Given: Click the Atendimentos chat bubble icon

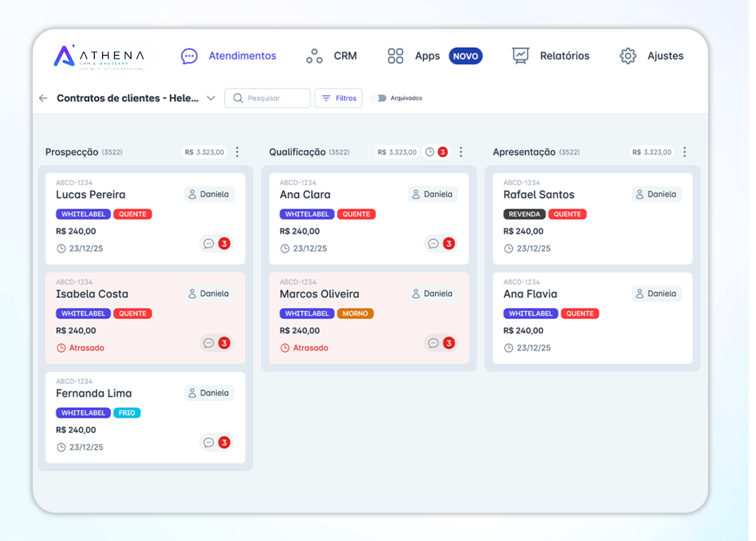Looking at the screenshot, I should coord(189,56).
